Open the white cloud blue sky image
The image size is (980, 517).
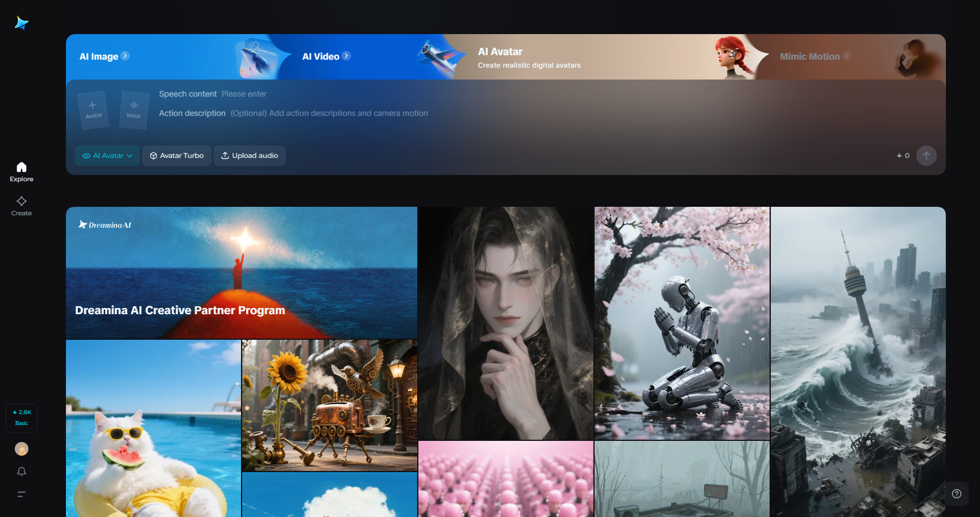330,495
